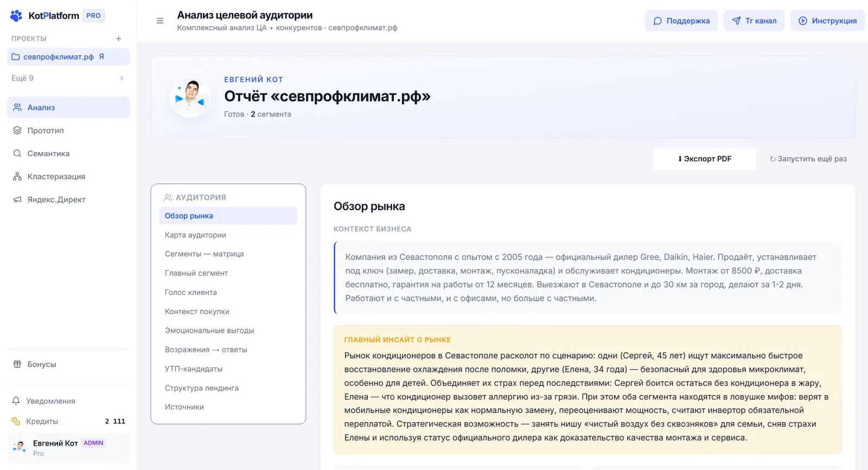Select the севпрофклимат.рф project
Screen dimensions: 868x470
click(x=68, y=56)
